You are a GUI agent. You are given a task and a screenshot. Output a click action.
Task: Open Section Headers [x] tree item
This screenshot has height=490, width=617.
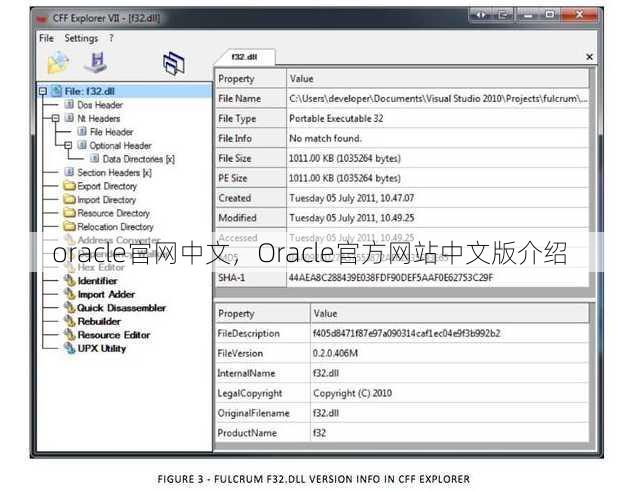tap(115, 172)
